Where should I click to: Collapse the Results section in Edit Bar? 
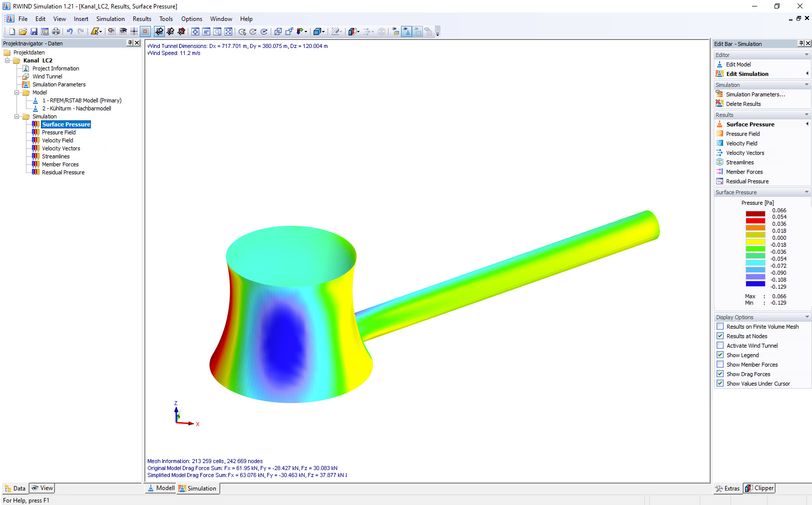pyautogui.click(x=807, y=115)
